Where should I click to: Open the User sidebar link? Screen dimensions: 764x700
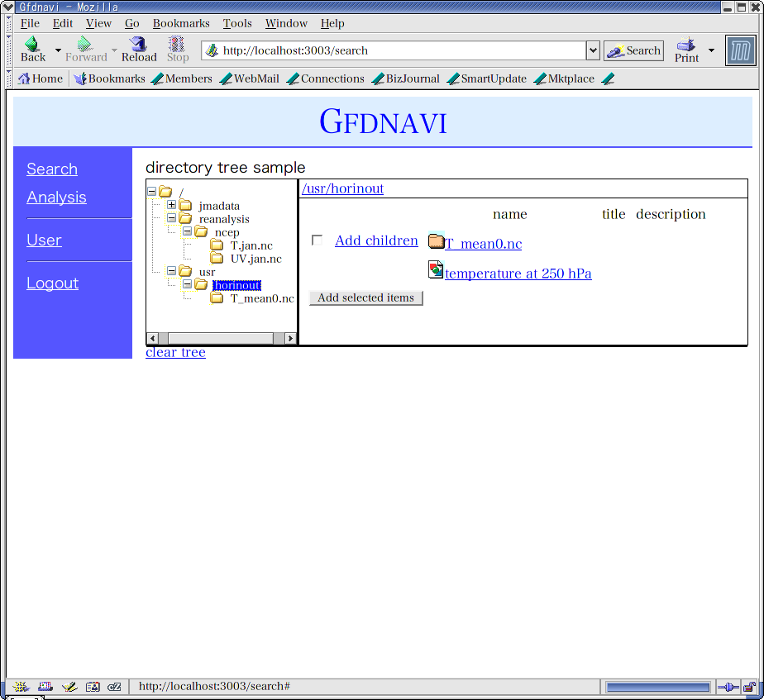coord(44,240)
